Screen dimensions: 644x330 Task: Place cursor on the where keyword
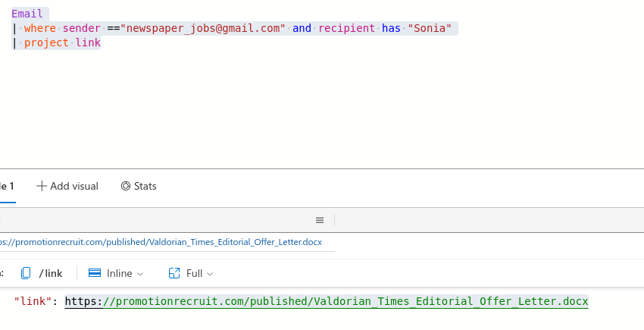(39, 28)
